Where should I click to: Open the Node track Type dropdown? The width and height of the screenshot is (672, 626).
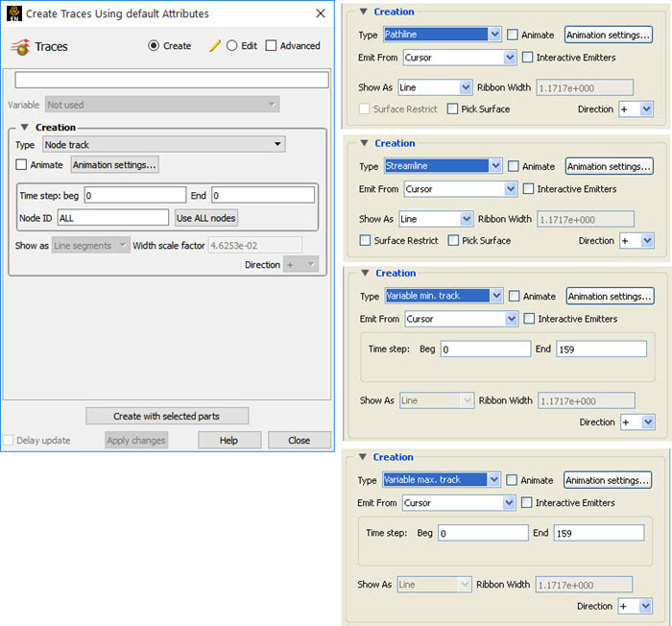click(x=164, y=144)
